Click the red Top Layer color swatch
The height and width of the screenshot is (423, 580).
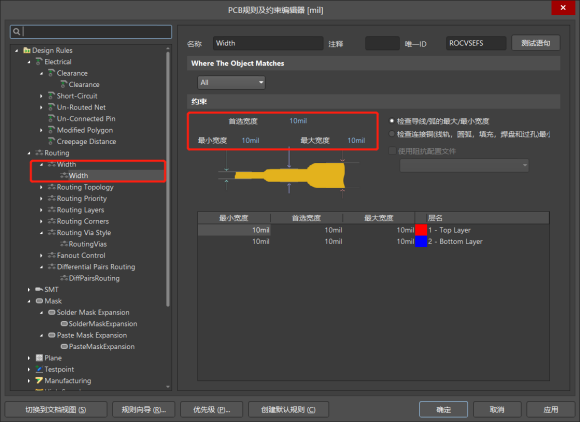coord(421,230)
